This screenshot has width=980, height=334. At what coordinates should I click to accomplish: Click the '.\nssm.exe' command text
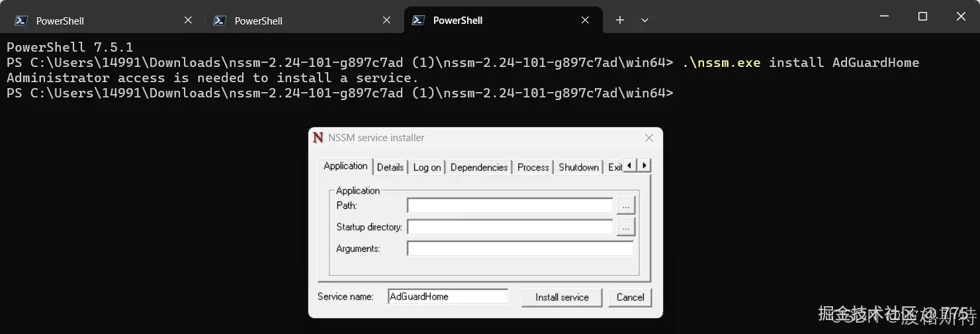pyautogui.click(x=721, y=62)
